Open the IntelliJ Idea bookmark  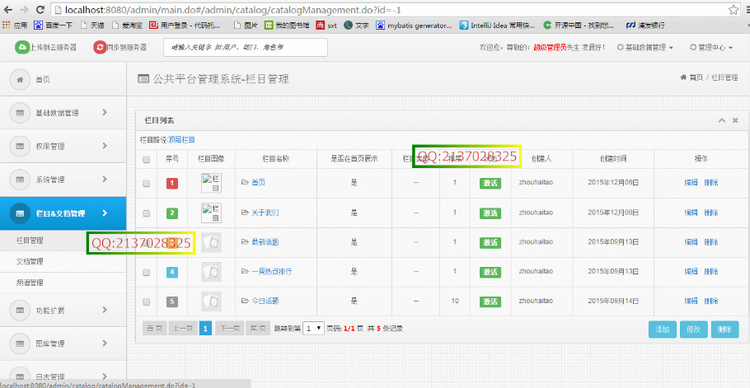tap(497, 25)
